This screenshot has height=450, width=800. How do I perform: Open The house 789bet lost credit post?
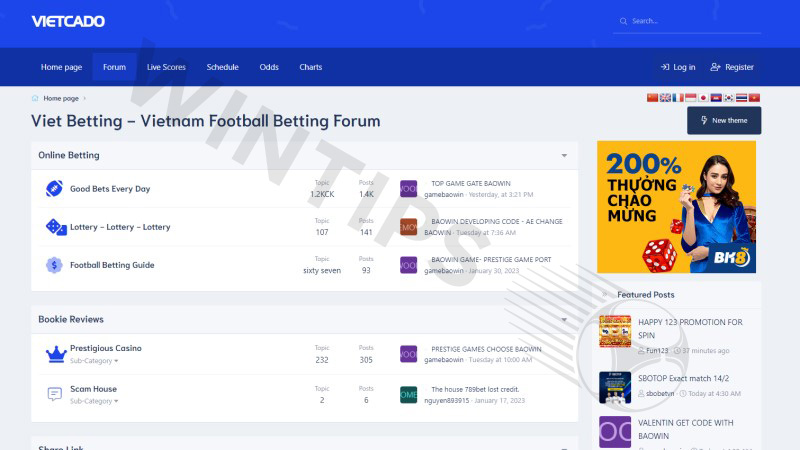click(x=476, y=389)
